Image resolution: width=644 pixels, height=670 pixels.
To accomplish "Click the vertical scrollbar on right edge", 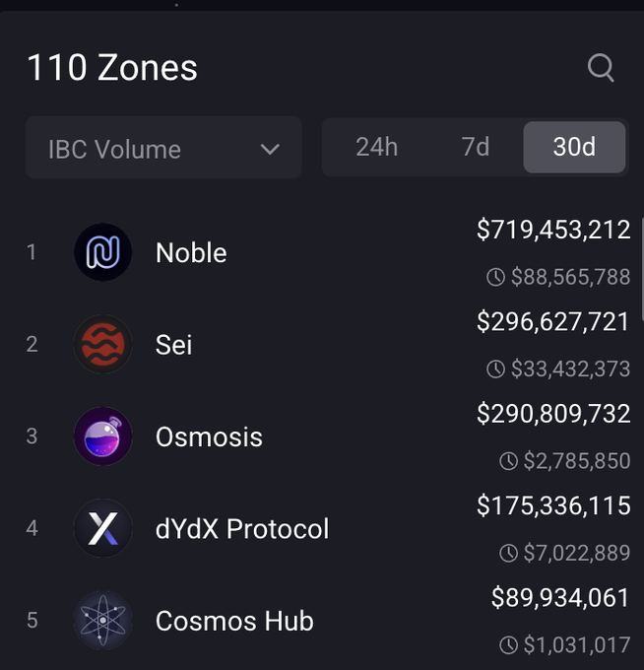I will (x=641, y=266).
